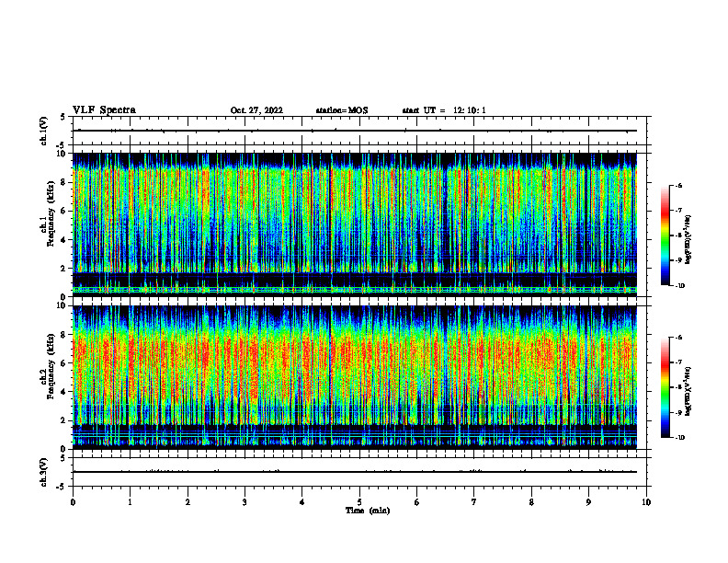Click time axis tick label "1"
This screenshot has height=563, width=728.
point(130,502)
